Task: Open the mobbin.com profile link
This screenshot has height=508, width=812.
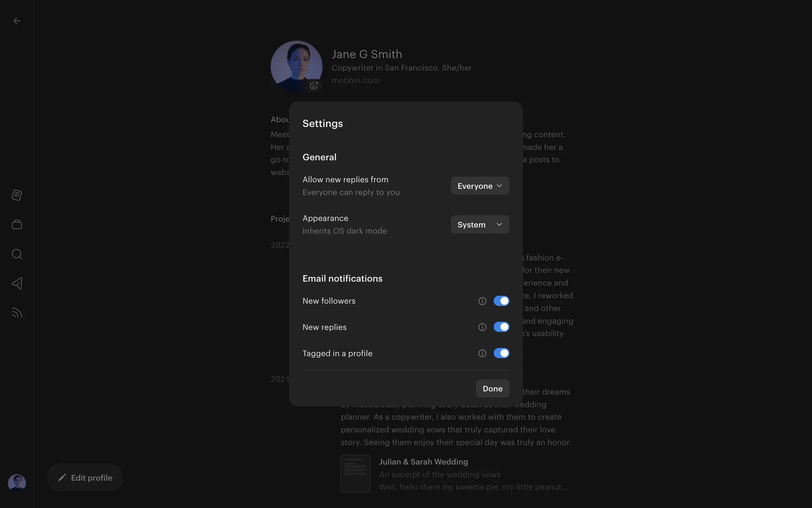Action: [x=355, y=80]
